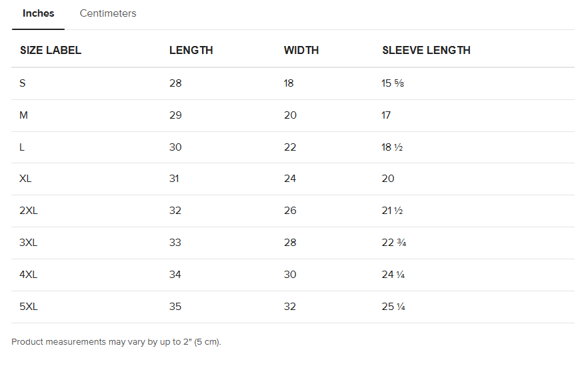
Task: Select the S size label cell
Action: (23, 83)
